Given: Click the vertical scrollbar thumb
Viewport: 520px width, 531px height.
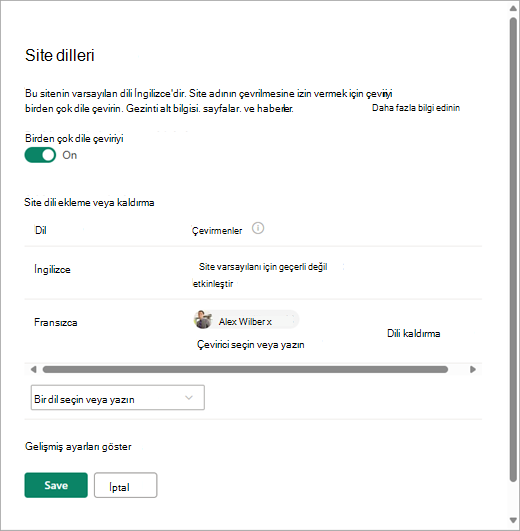Looking at the screenshot, I should 514,249.
